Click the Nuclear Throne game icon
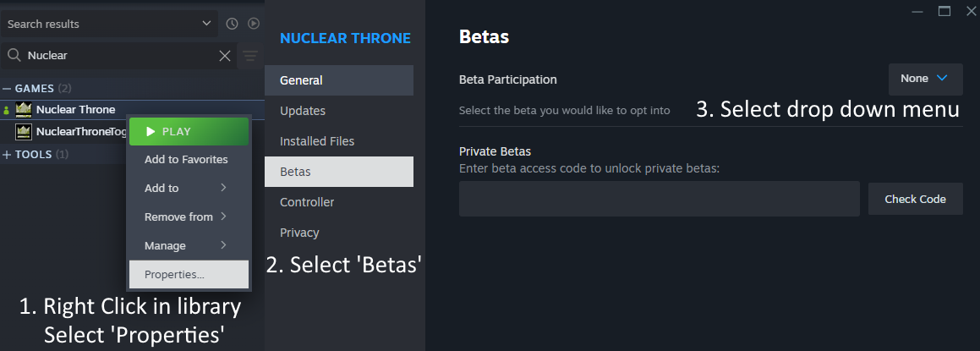980x351 pixels. coord(24,109)
